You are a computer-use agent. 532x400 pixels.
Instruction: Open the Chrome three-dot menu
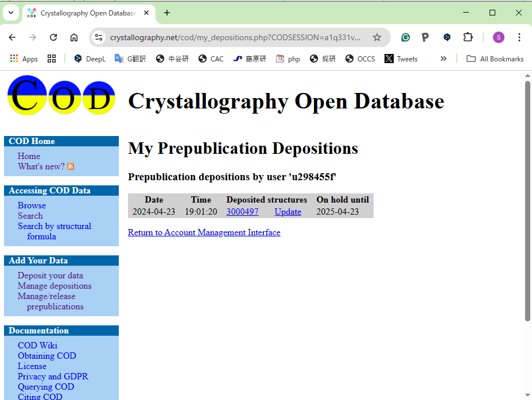click(519, 37)
